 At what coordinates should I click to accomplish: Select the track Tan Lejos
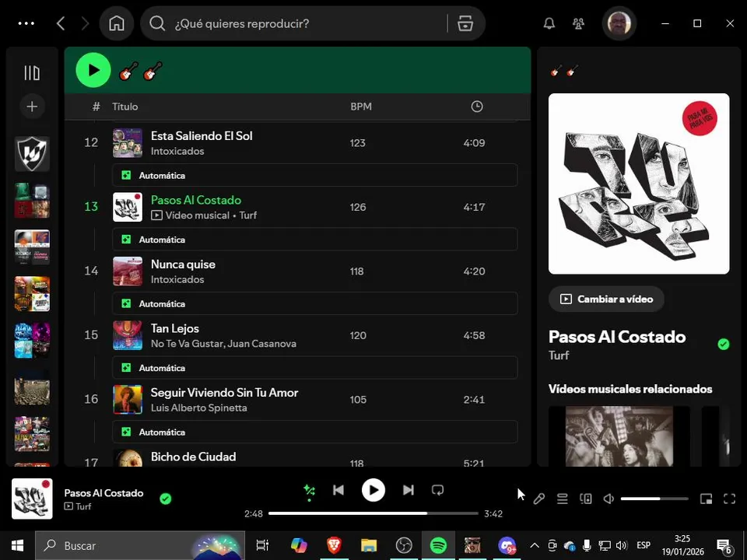click(x=175, y=328)
